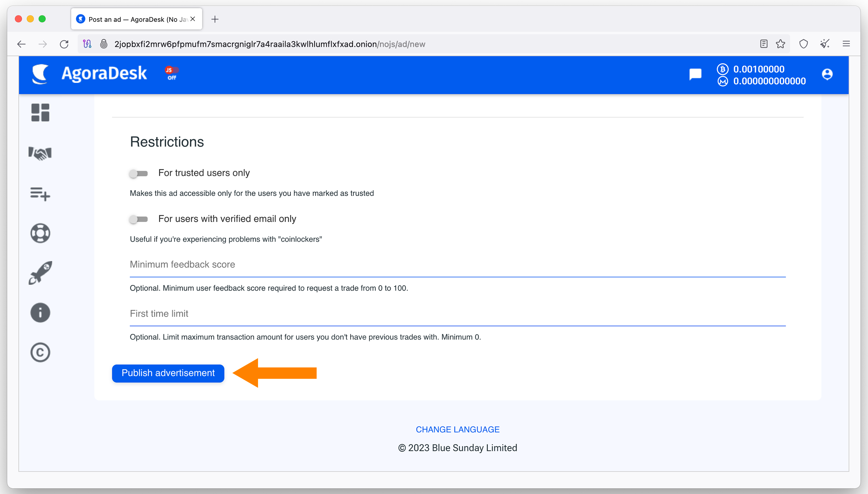Open the lifebuoy support icon in sidebar
The image size is (868, 494).
coord(40,233)
